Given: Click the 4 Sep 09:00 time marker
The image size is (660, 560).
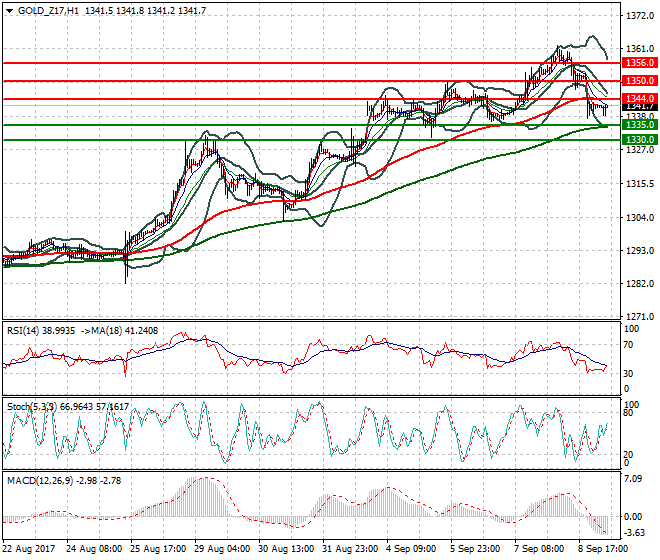Looking at the screenshot, I should click(412, 549).
